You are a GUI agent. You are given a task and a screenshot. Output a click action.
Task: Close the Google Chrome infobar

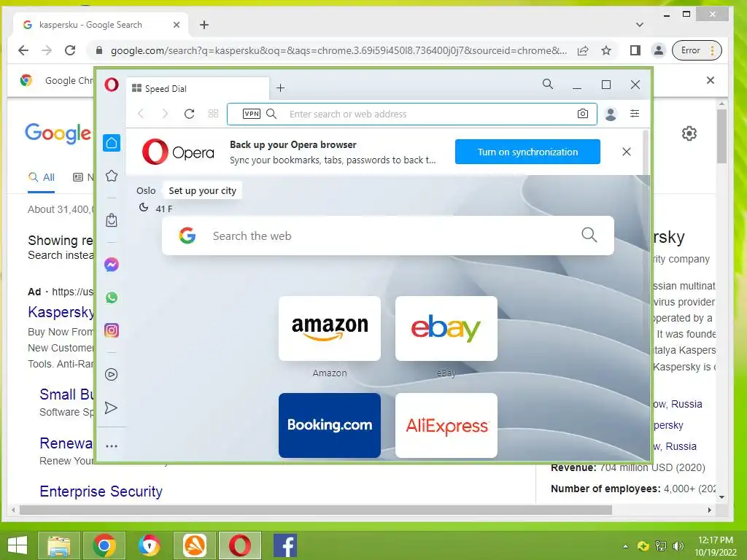click(711, 80)
